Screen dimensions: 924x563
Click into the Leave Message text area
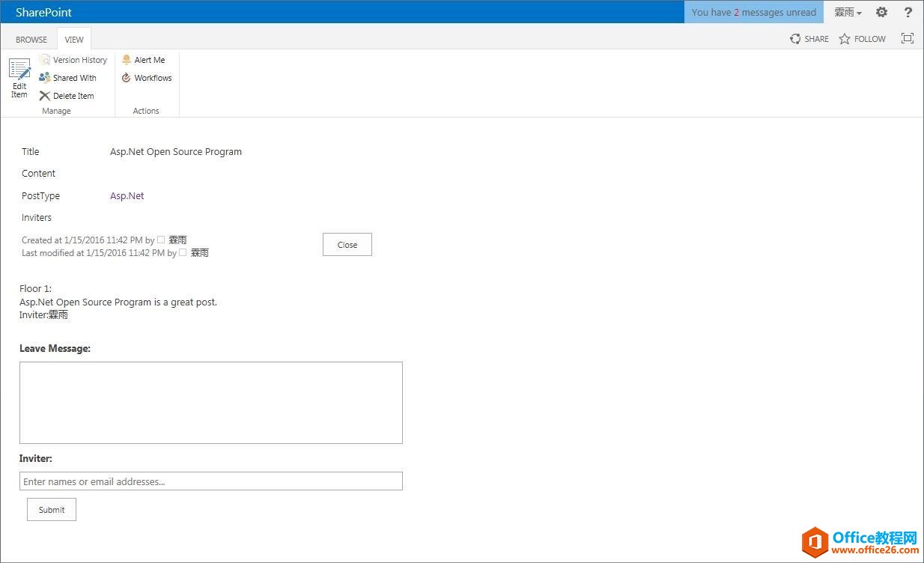(x=210, y=403)
